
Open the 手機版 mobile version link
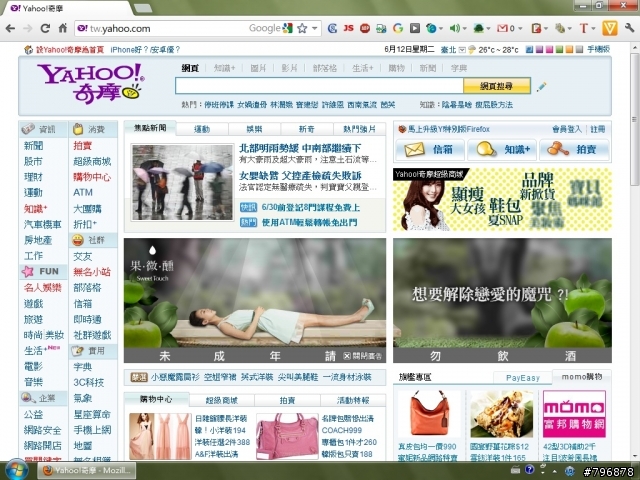(x=598, y=49)
